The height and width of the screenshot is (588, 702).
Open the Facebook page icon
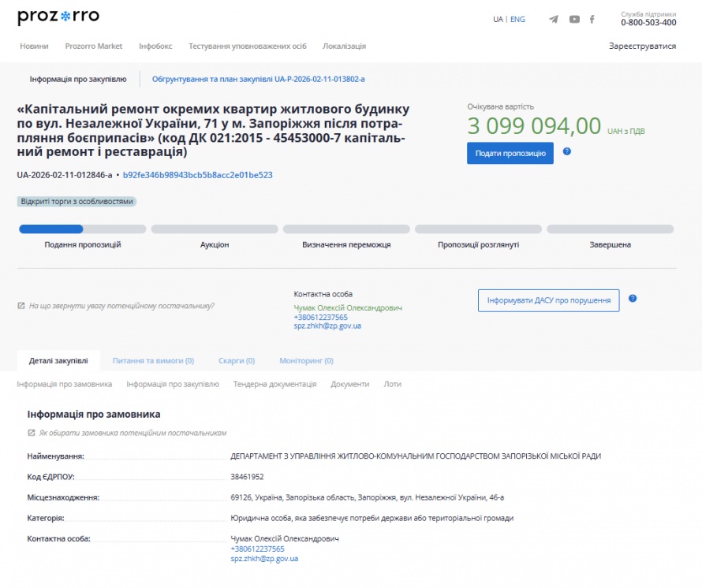click(592, 20)
